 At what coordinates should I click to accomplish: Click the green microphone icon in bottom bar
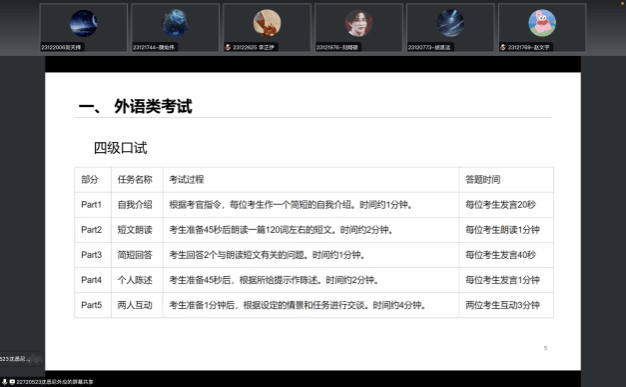tap(4, 382)
